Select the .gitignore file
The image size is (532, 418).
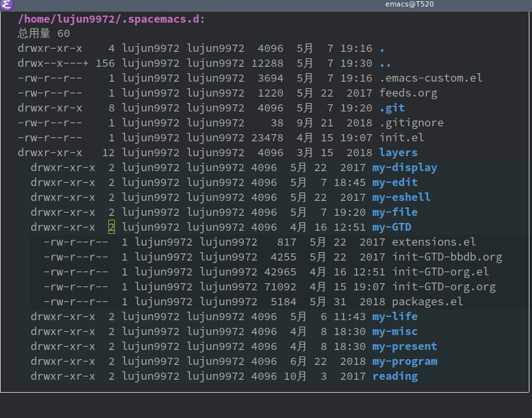pyautogui.click(x=411, y=122)
